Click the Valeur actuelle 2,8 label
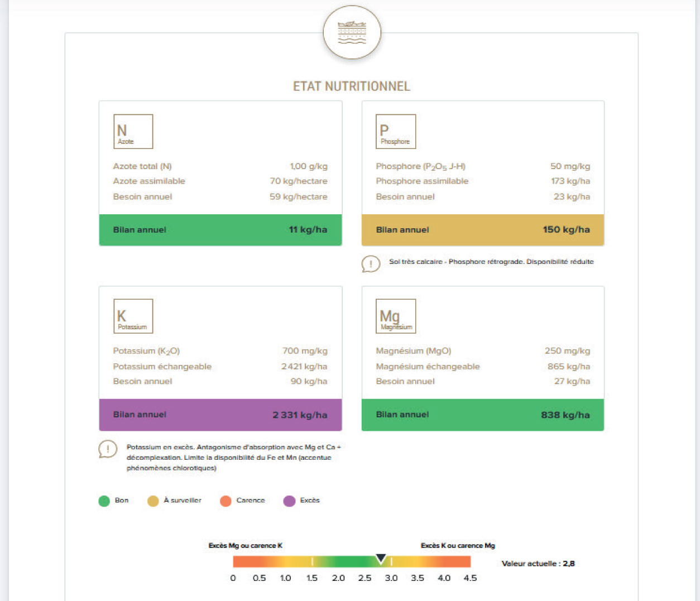The height and width of the screenshot is (601, 700). (538, 564)
